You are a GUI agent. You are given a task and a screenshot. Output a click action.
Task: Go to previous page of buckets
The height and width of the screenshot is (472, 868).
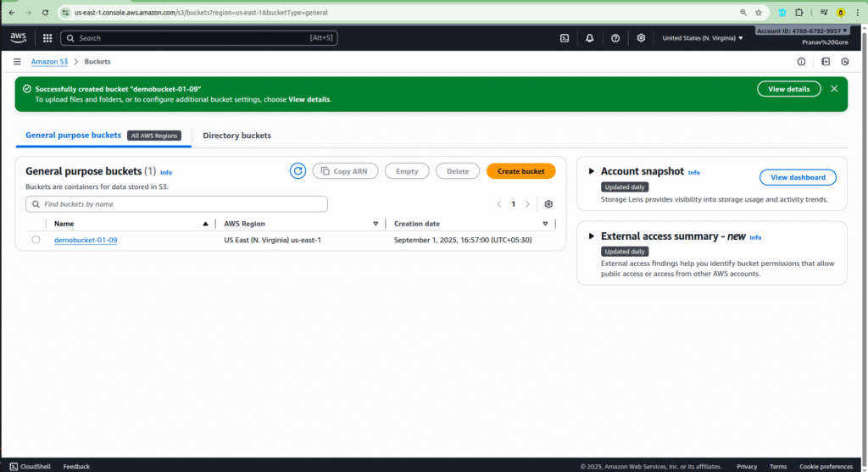498,204
